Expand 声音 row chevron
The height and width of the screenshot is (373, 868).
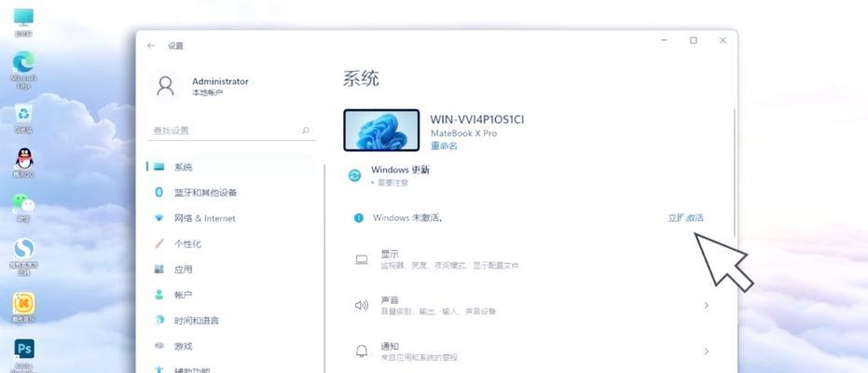coord(707,305)
